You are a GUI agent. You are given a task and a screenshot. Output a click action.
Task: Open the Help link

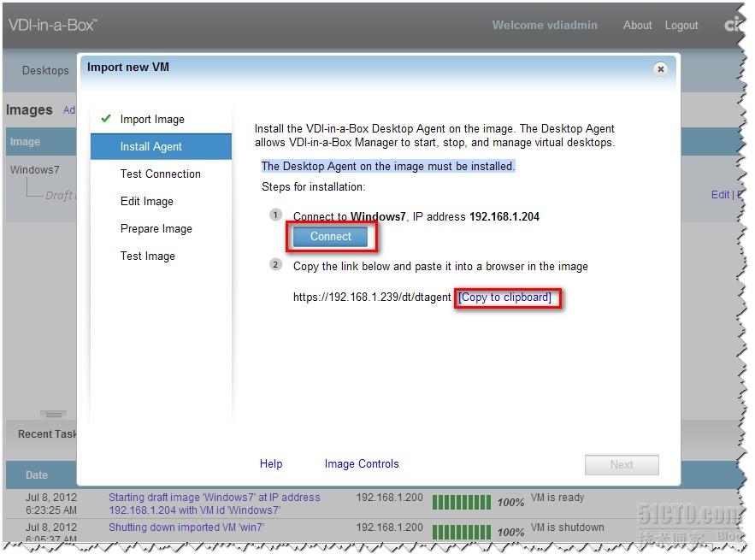(x=271, y=463)
